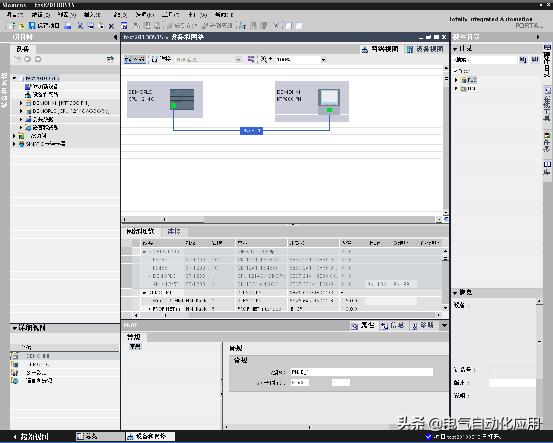Collapse the project tree with arrow icon

115,37
